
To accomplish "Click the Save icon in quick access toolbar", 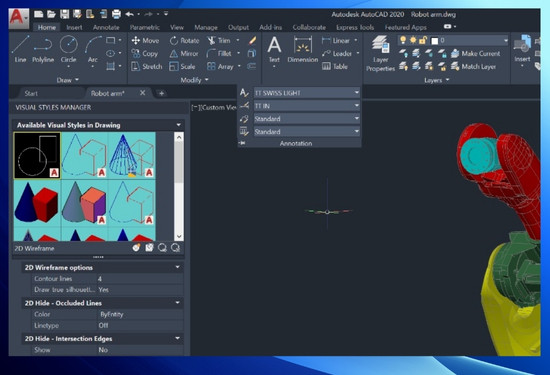I will point(65,14).
